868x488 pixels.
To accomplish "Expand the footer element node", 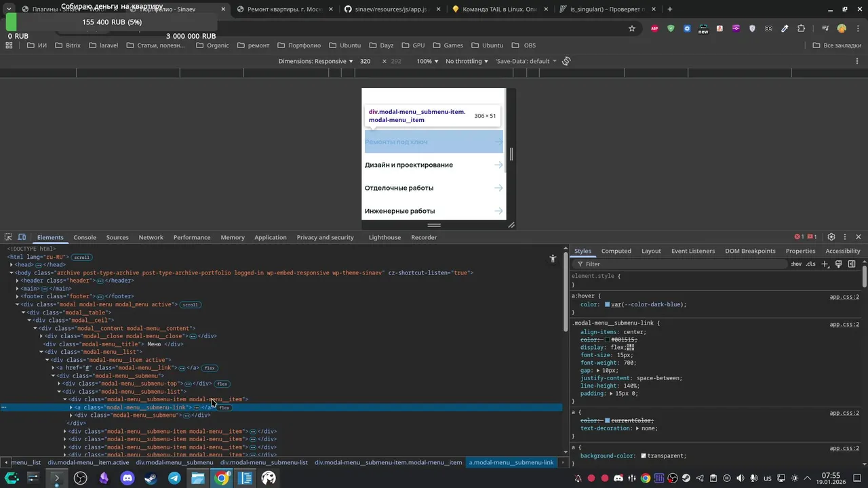I will click(x=17, y=296).
